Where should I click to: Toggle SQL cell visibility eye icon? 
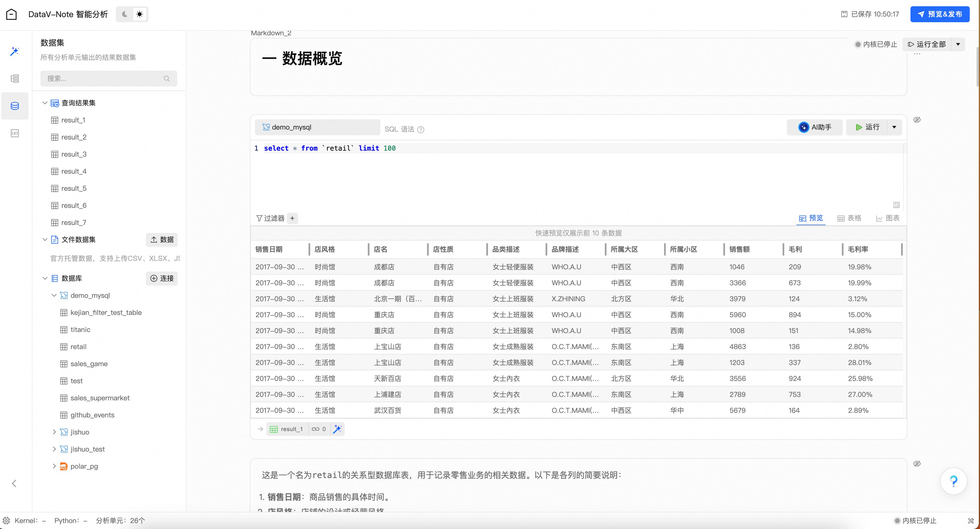pyautogui.click(x=917, y=120)
